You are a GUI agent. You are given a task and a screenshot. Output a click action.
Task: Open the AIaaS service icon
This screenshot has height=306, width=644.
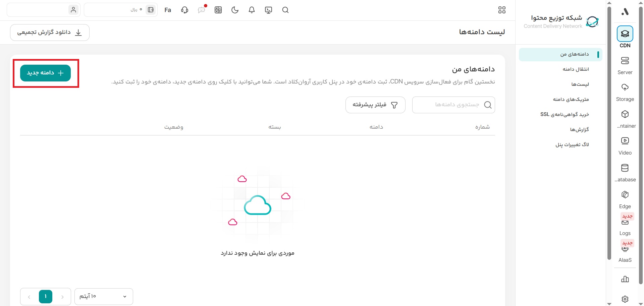click(x=625, y=249)
